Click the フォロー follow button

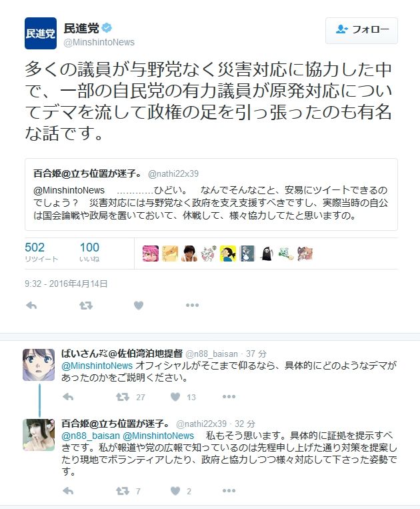(361, 31)
